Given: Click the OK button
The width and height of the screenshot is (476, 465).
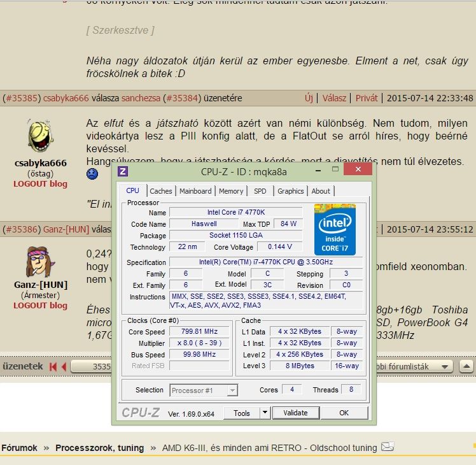Looking at the screenshot, I should (344, 413).
